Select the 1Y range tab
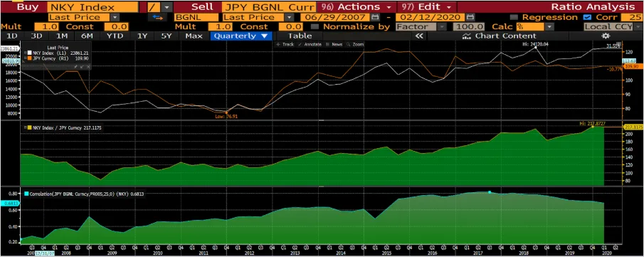Image resolution: width=644 pixels, height=257 pixels. pyautogui.click(x=142, y=36)
